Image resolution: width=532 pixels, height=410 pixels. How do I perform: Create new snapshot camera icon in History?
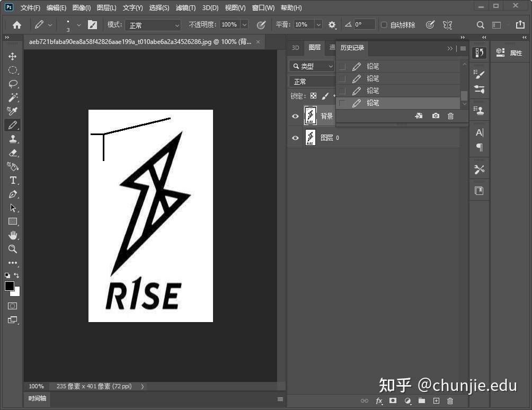[x=436, y=116]
